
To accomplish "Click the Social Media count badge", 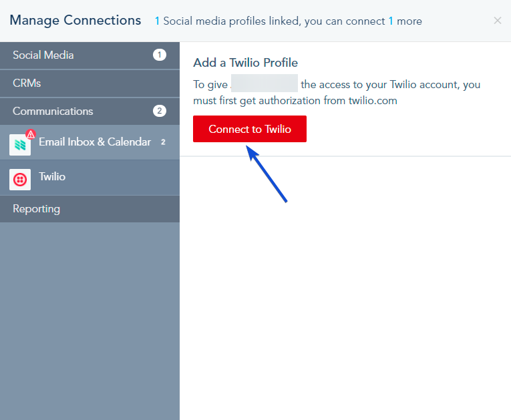I will [160, 55].
